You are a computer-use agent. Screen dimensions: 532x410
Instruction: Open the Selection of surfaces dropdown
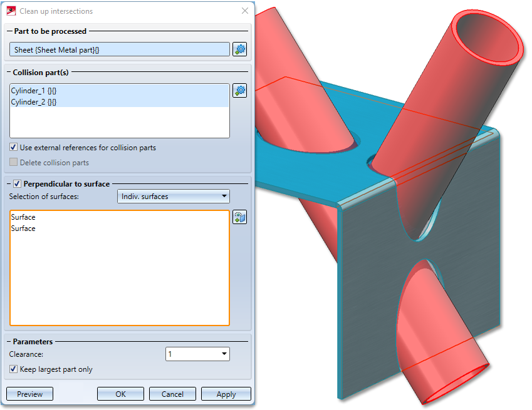pyautogui.click(x=174, y=197)
